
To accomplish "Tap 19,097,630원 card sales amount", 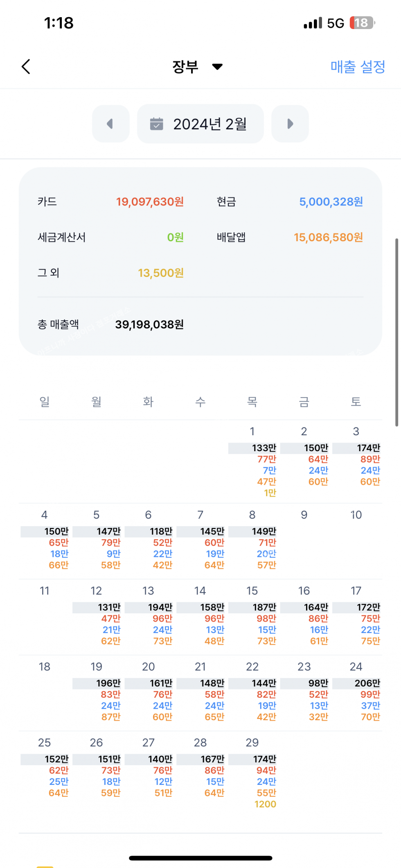I will click(x=150, y=202).
